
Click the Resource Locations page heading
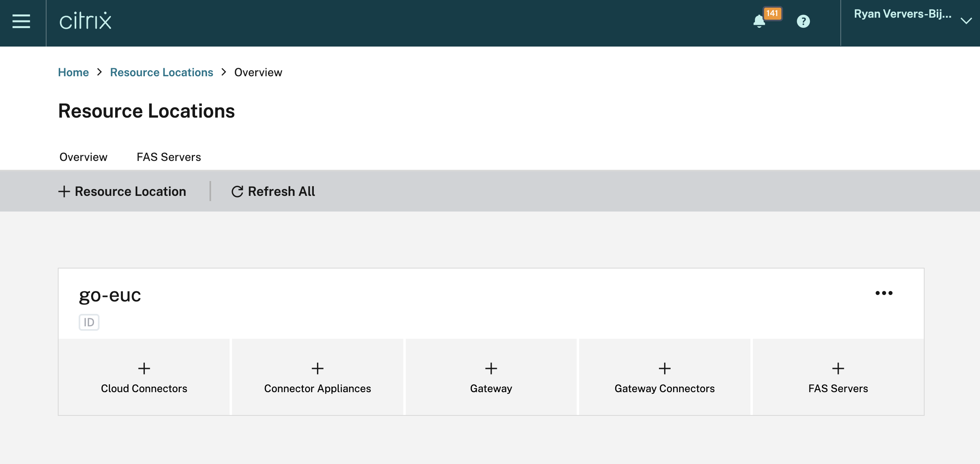(x=146, y=111)
